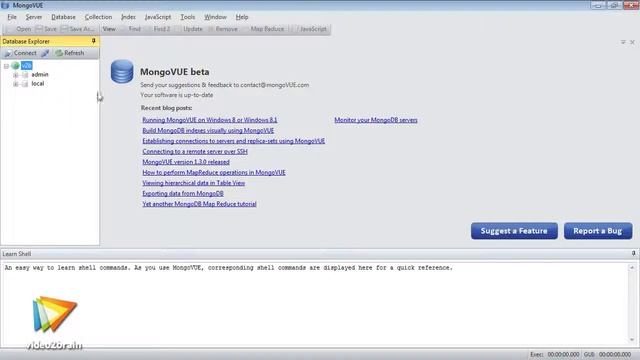Expand the local database node

point(16,84)
